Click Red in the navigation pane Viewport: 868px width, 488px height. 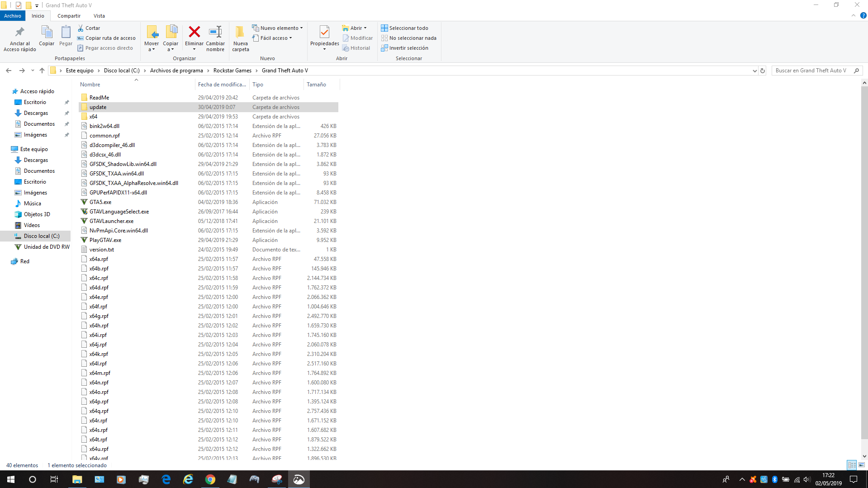[x=25, y=261]
